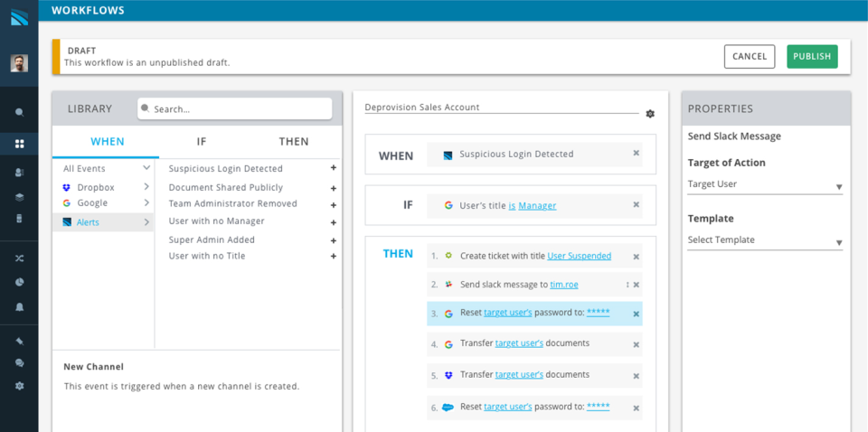Viewport: 868px width, 432px height.
Task: Open the Target User dropdown
Action: [x=765, y=184]
